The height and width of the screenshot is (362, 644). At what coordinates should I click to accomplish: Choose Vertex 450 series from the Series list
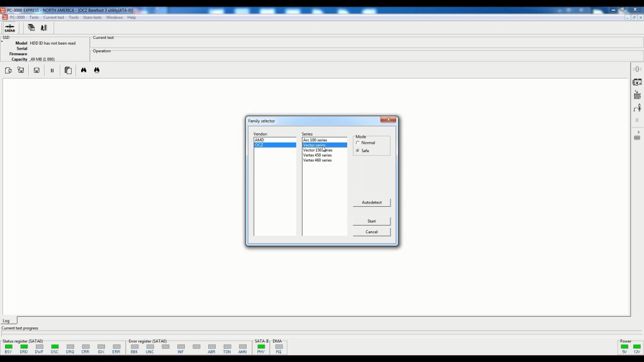pyautogui.click(x=319, y=155)
